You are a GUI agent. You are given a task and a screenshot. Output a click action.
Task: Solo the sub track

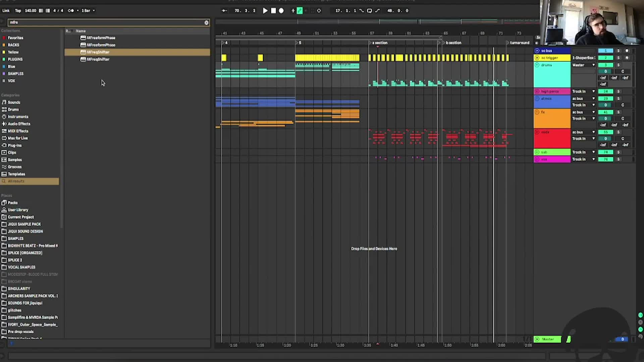[x=619, y=152]
